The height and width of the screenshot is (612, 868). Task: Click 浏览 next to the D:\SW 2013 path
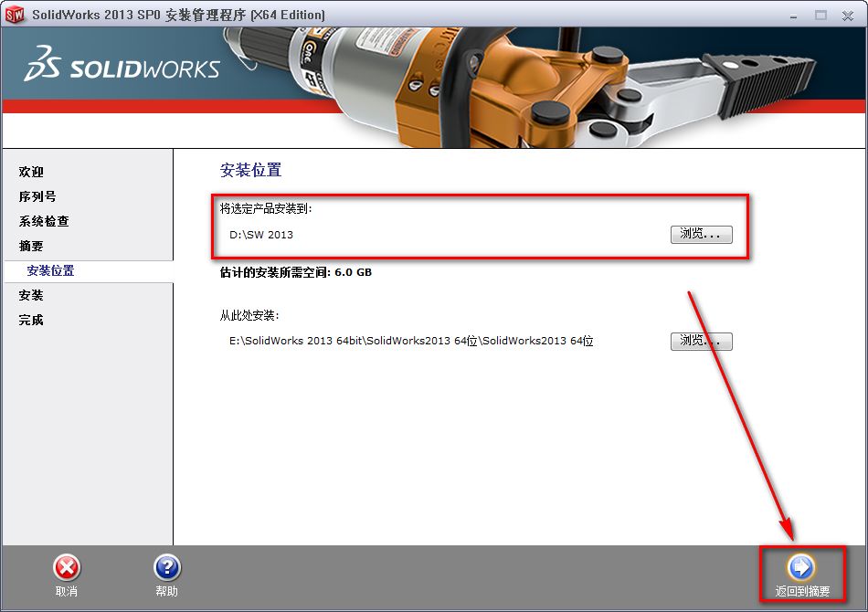[701, 234]
